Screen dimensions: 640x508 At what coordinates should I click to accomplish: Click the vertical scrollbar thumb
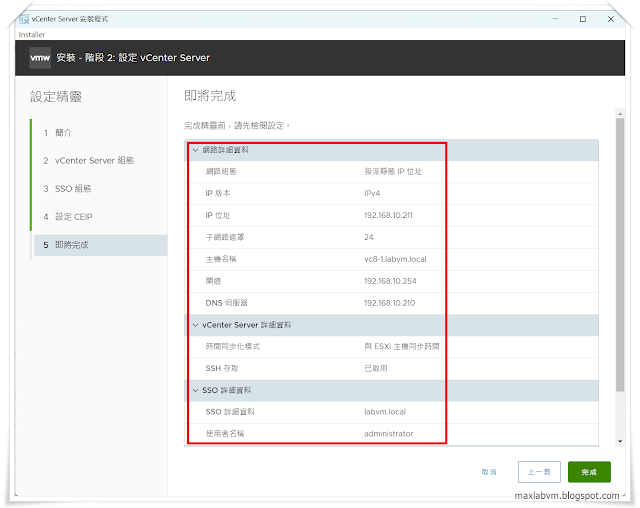620,255
